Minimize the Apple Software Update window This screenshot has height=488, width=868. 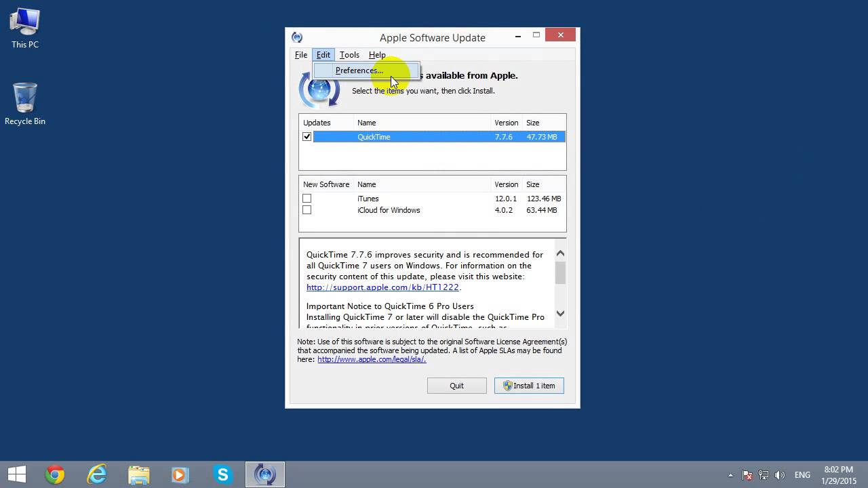point(518,35)
